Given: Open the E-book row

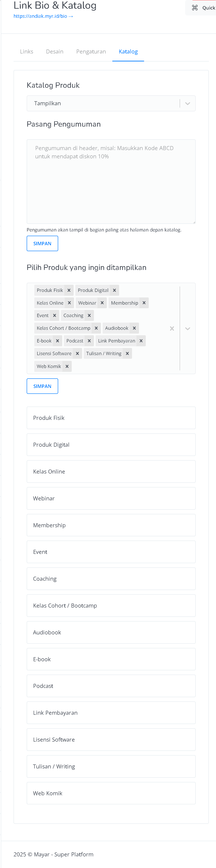Looking at the screenshot, I should [x=111, y=659].
